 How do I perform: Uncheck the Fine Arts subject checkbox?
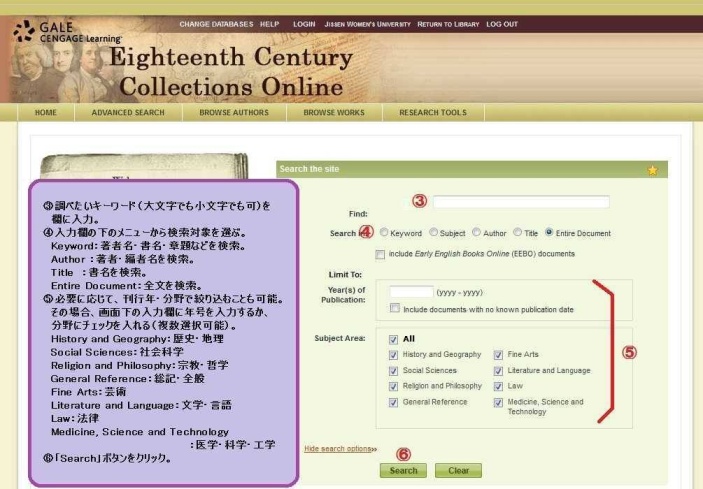(498, 355)
